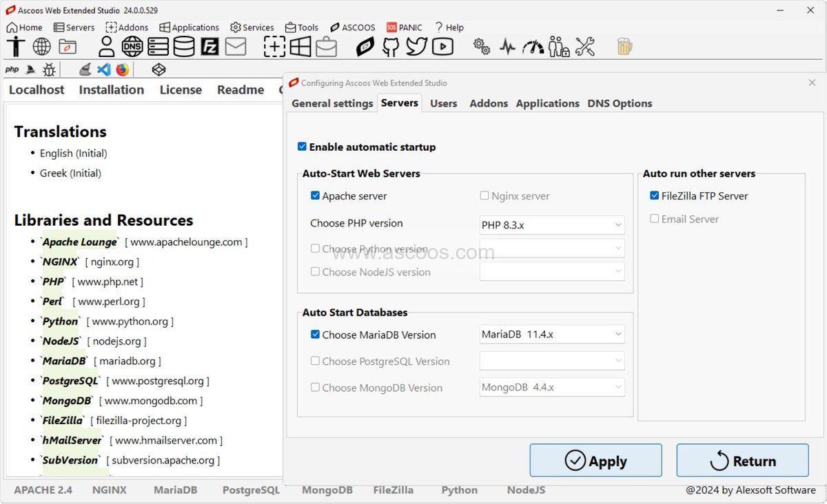The height and width of the screenshot is (504, 827).
Task: Open the Help menu
Action: [449, 28]
